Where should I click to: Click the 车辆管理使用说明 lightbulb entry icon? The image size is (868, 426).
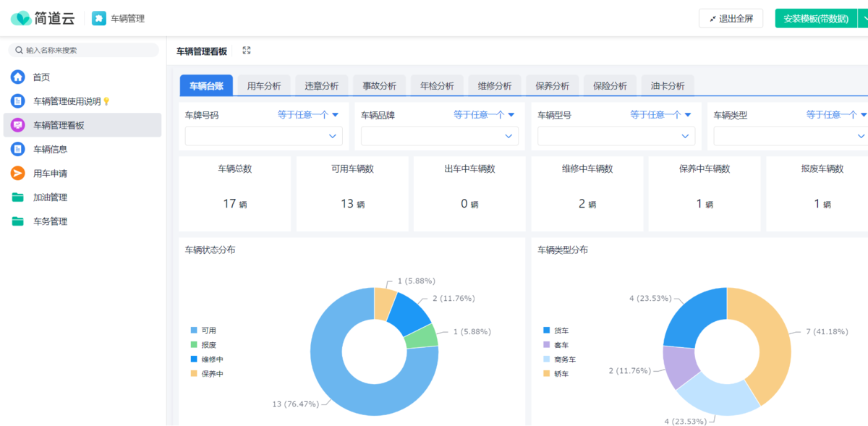16,101
